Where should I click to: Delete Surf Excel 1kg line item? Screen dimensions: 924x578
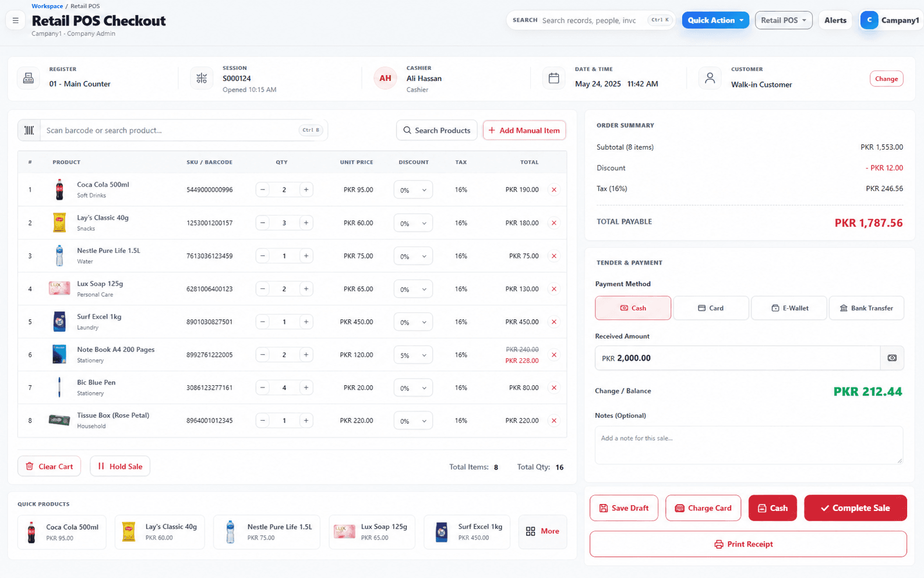[554, 322]
